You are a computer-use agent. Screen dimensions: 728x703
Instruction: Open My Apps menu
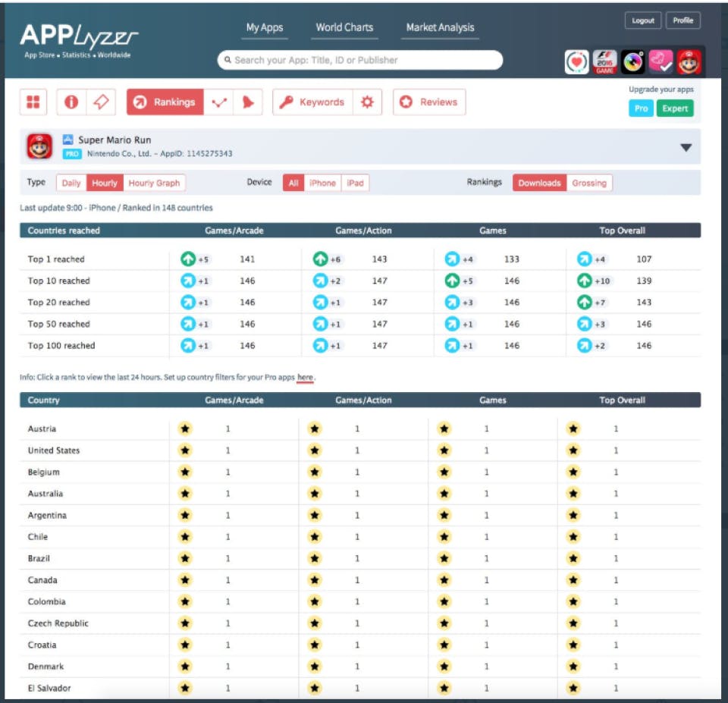point(265,28)
